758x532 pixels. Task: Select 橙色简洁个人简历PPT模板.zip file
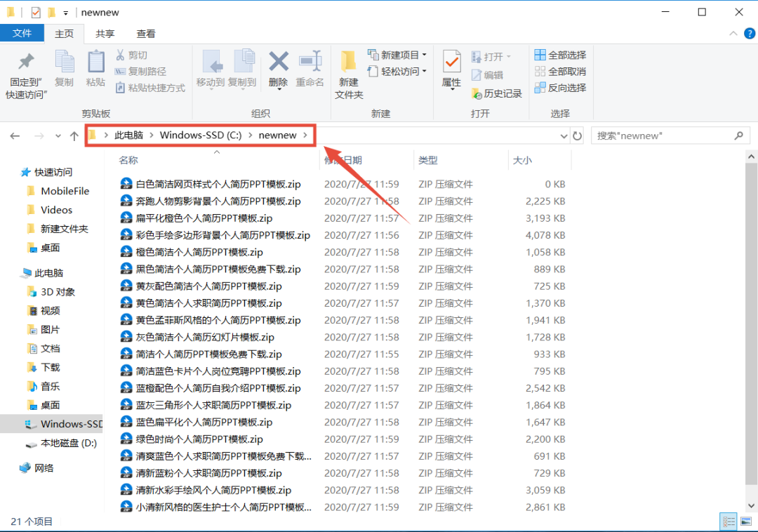click(199, 252)
